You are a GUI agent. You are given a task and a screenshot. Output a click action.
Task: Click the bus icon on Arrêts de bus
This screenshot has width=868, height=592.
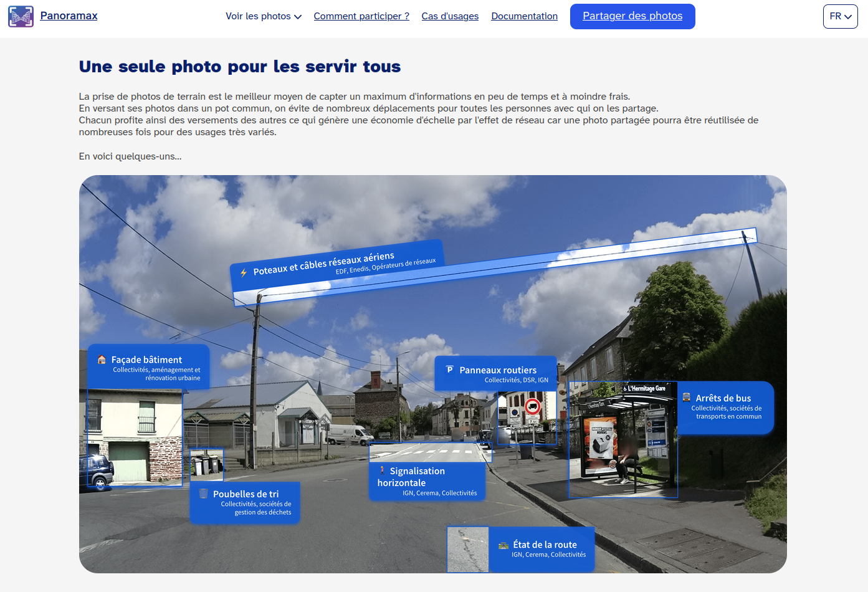[686, 398]
